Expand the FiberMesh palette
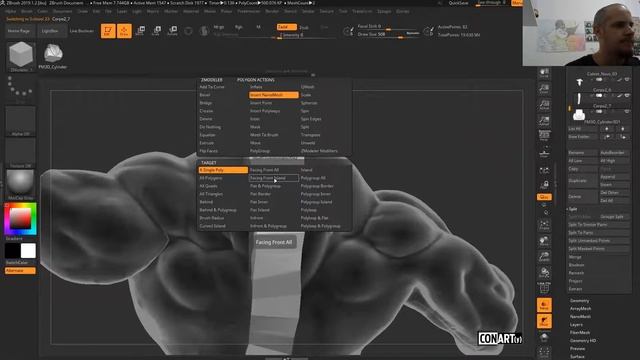Image resolution: width=640 pixels, height=360 pixels. 580,333
